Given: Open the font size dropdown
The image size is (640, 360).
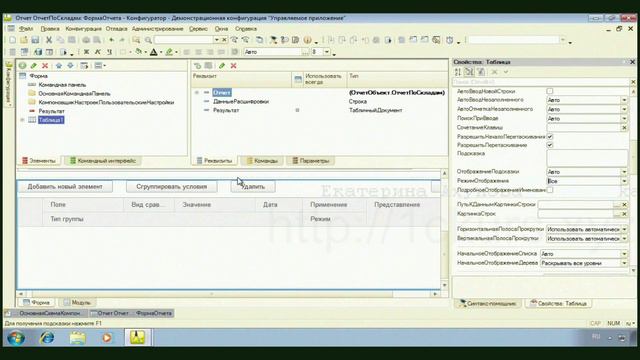Looking at the screenshot, I should point(327,52).
